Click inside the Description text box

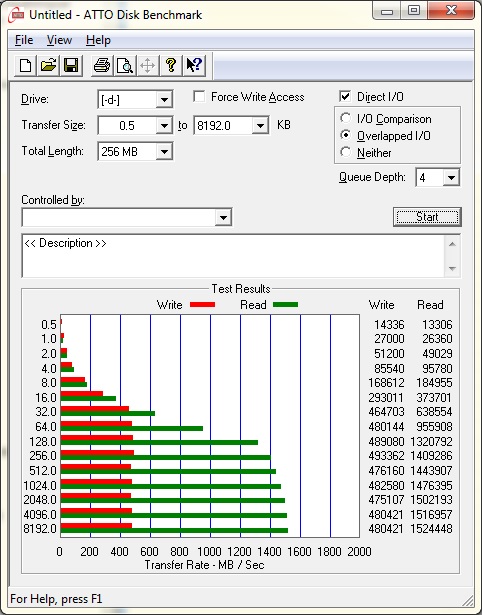click(233, 256)
